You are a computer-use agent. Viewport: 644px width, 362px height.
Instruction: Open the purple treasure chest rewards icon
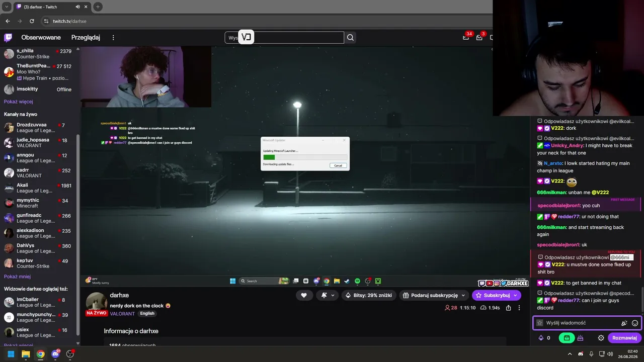pyautogui.click(x=580, y=338)
